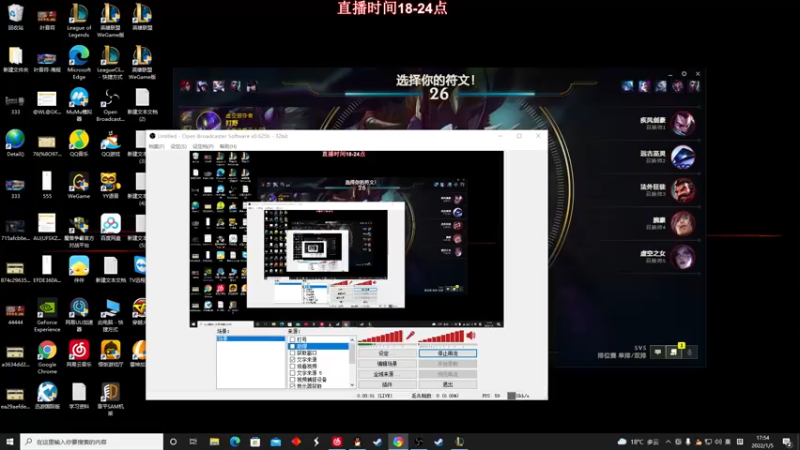Open the League client settings gear
Image resolution: width=800 pixels, height=450 pixels.
point(684,74)
